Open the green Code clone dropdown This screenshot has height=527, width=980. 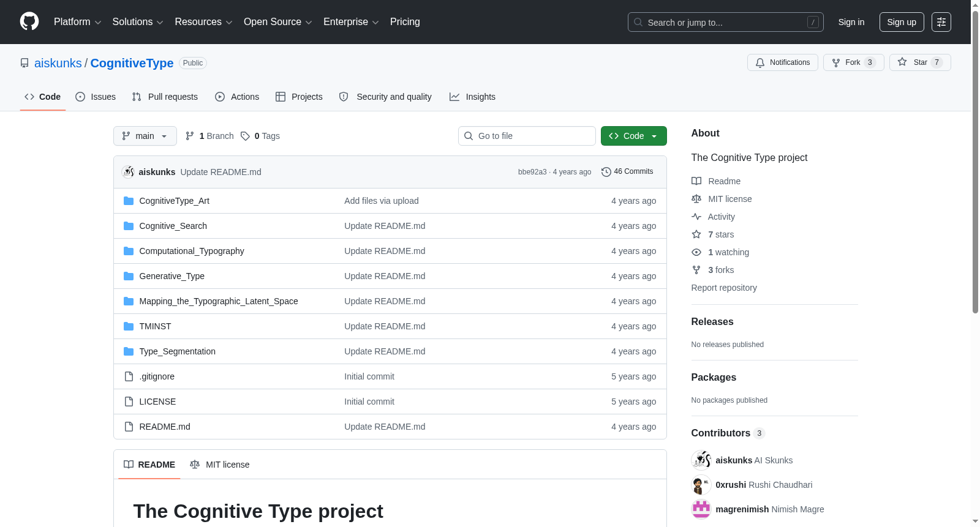coord(634,136)
